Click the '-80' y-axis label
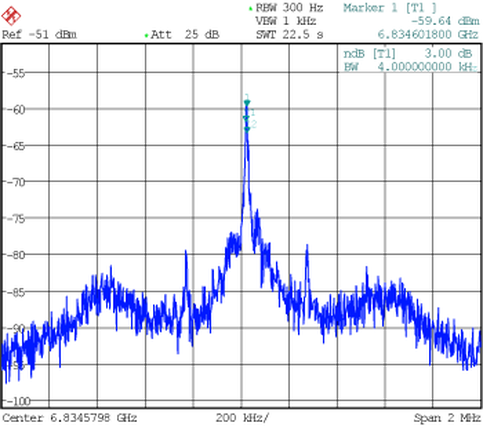The width and height of the screenshot is (483, 430). point(16,255)
